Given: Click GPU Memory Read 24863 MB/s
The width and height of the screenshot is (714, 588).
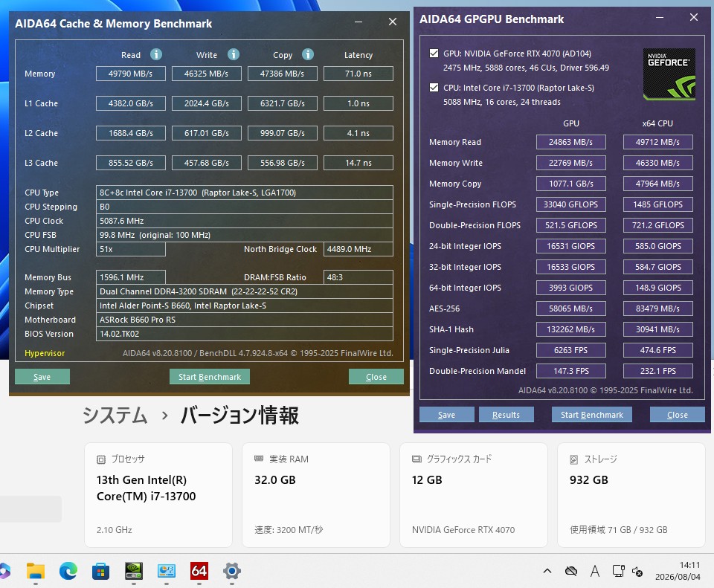Looking at the screenshot, I should [571, 142].
